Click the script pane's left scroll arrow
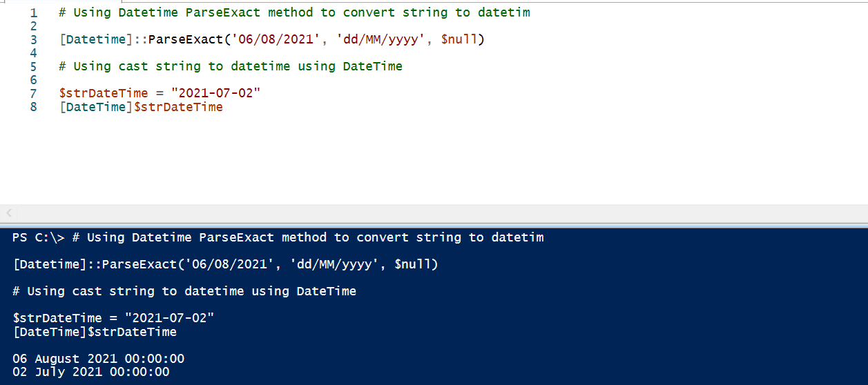This screenshot has height=385, width=868. click(9, 213)
